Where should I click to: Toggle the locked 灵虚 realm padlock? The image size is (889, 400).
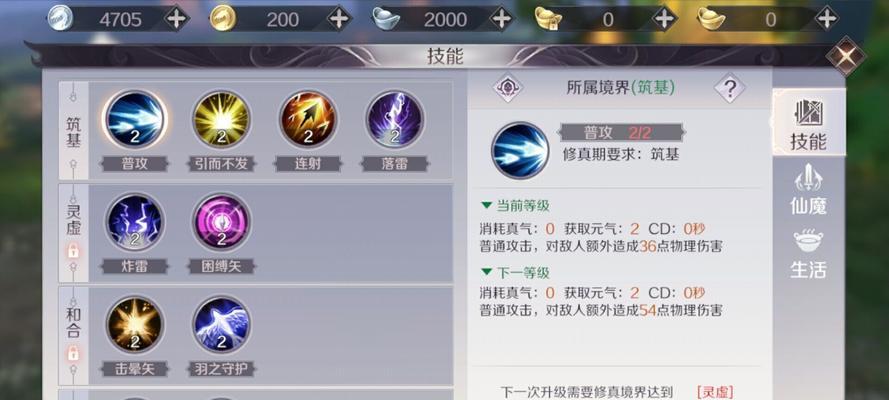(x=73, y=251)
